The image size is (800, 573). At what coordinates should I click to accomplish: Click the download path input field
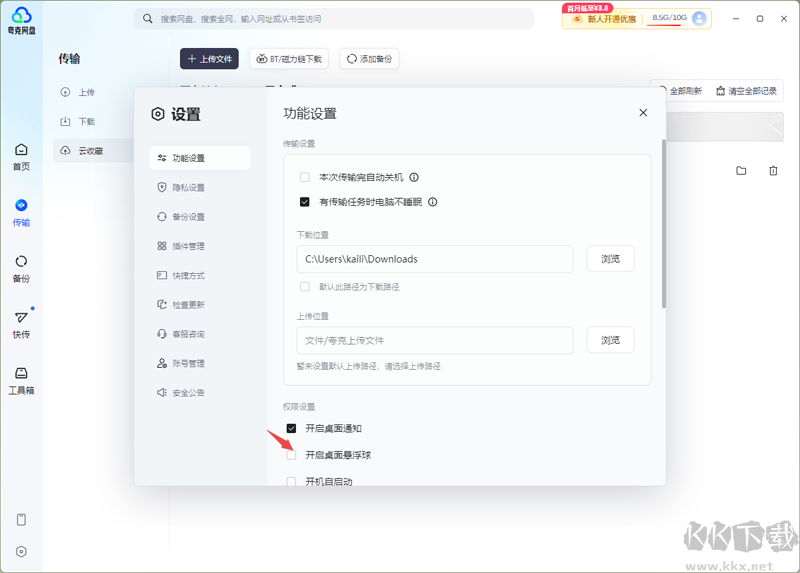click(435, 259)
